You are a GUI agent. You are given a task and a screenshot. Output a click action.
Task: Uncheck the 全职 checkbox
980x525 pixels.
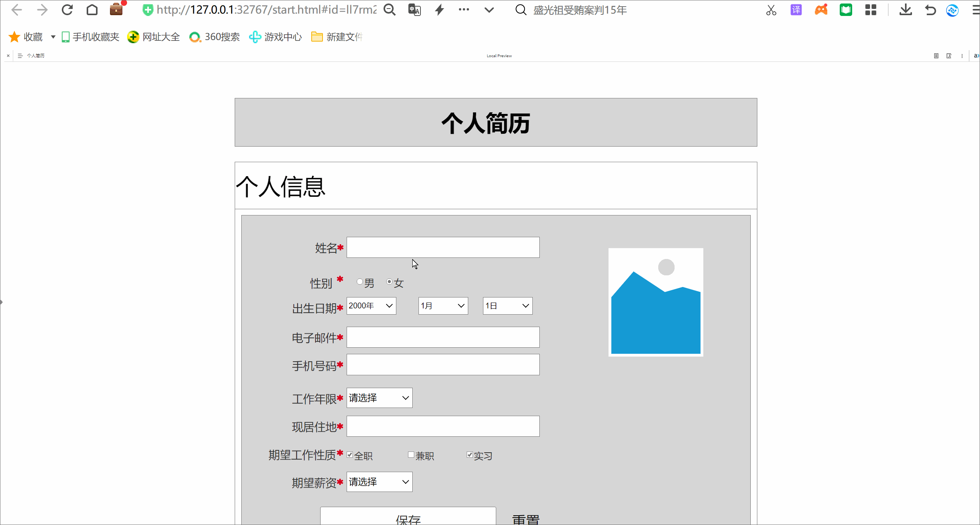tap(350, 455)
